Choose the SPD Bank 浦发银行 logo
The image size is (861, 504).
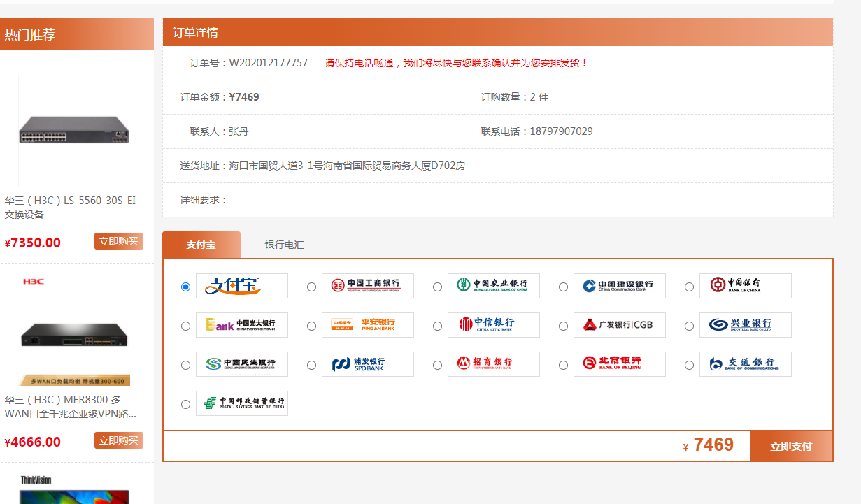368,364
